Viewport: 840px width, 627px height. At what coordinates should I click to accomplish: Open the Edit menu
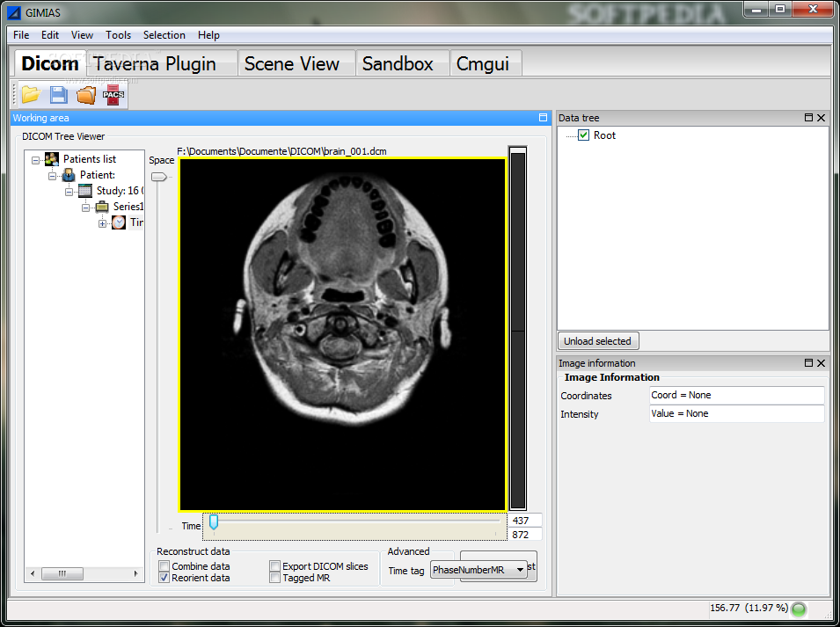coord(50,35)
